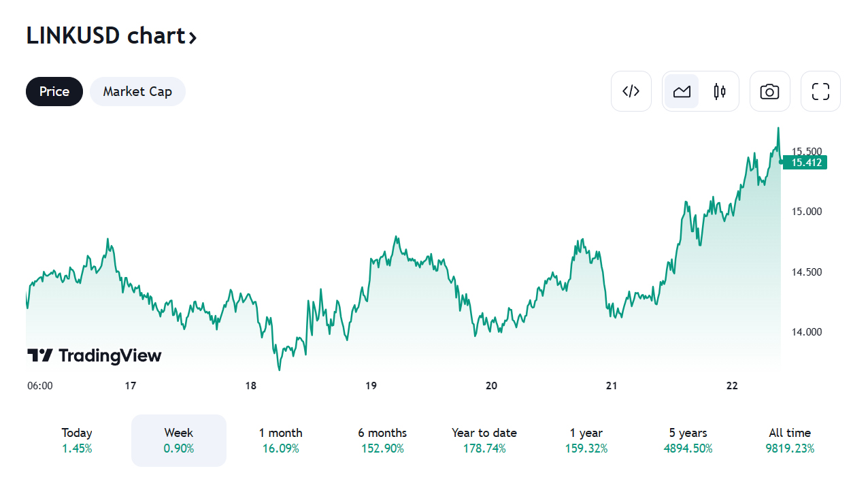Click the embed code icon
The height and width of the screenshot is (490, 868).
[631, 91]
